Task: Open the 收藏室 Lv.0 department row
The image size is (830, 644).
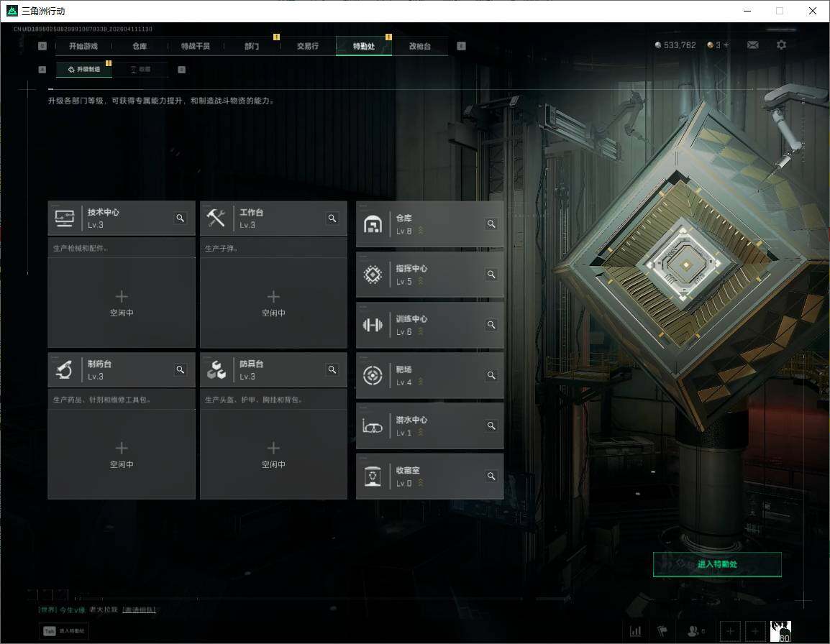Action: (x=429, y=476)
